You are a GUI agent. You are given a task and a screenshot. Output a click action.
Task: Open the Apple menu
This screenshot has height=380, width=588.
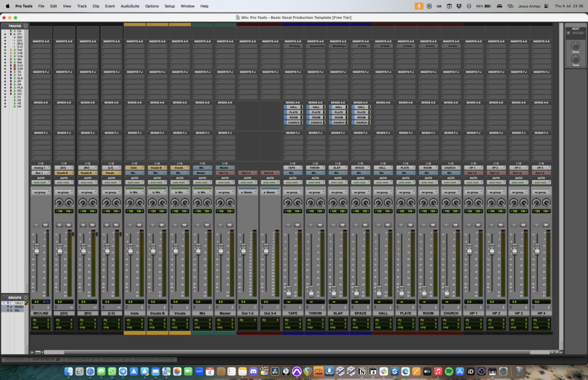tap(7, 6)
